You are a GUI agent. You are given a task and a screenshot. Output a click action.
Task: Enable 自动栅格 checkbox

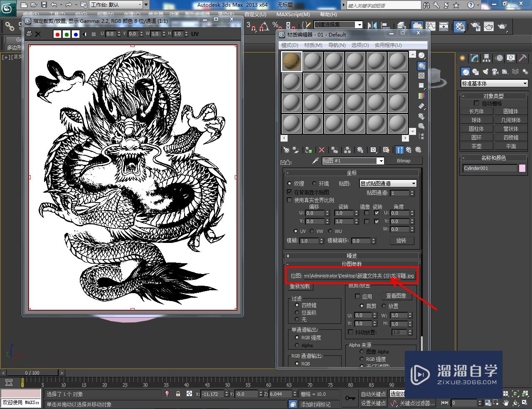(476, 103)
